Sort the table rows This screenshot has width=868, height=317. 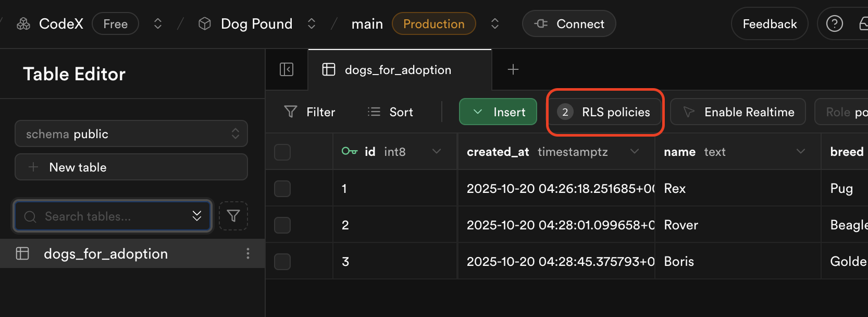[390, 112]
